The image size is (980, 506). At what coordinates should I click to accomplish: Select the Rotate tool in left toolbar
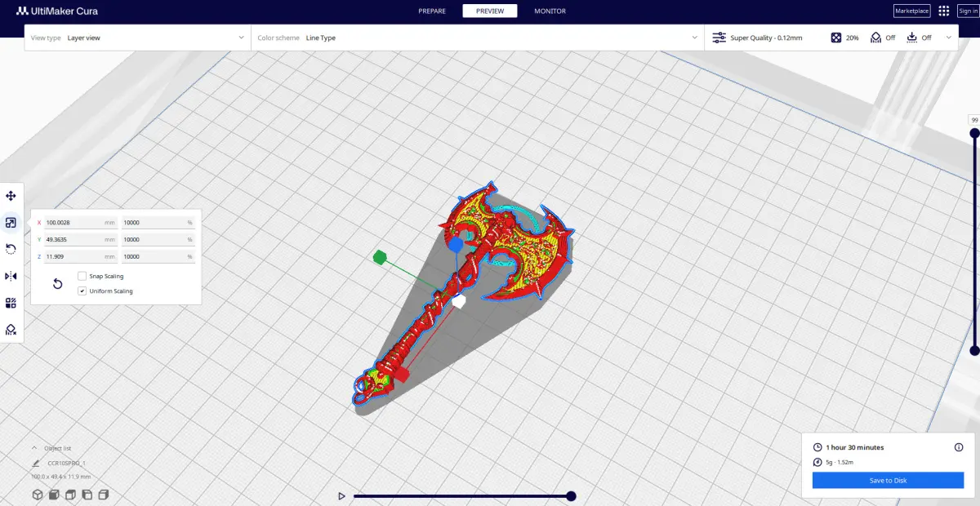[x=11, y=249]
